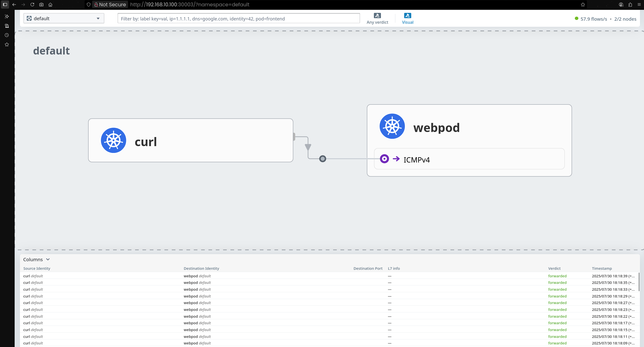Click Timestamp column header
The width and height of the screenshot is (644, 347).
coord(602,269)
